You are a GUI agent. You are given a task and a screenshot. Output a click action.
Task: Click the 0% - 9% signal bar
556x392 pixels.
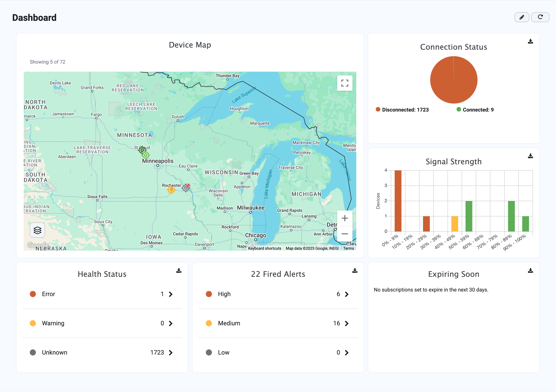tap(398, 201)
